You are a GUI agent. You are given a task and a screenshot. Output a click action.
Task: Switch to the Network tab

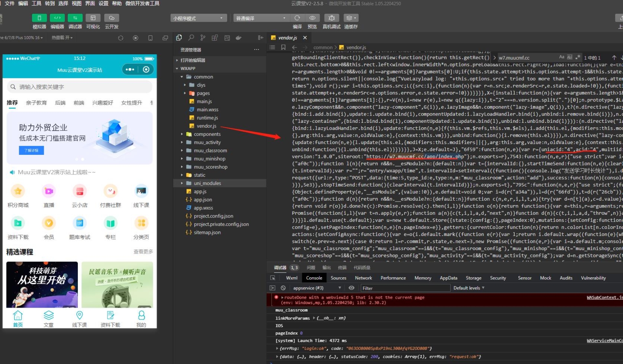coord(363,278)
